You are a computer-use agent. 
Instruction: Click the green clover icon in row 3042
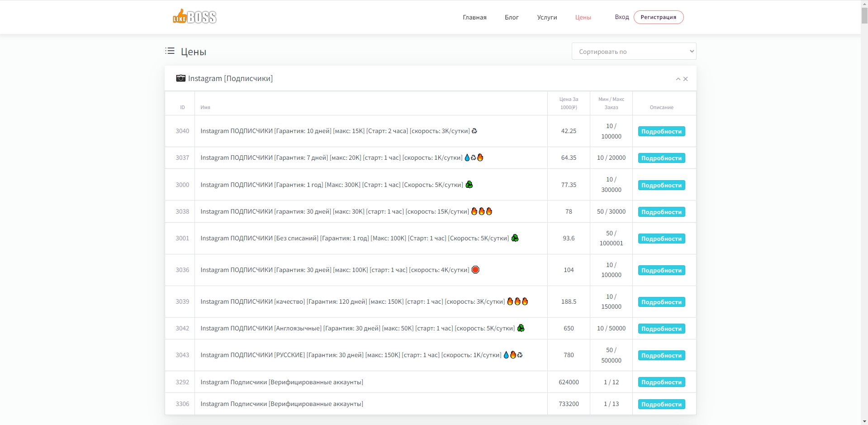[x=521, y=328]
